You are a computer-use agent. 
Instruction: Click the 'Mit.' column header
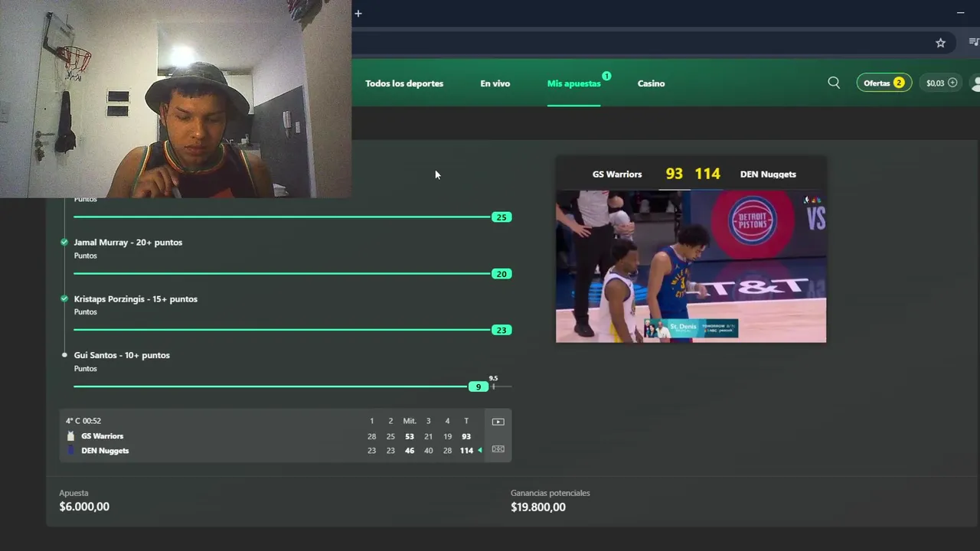(x=410, y=421)
